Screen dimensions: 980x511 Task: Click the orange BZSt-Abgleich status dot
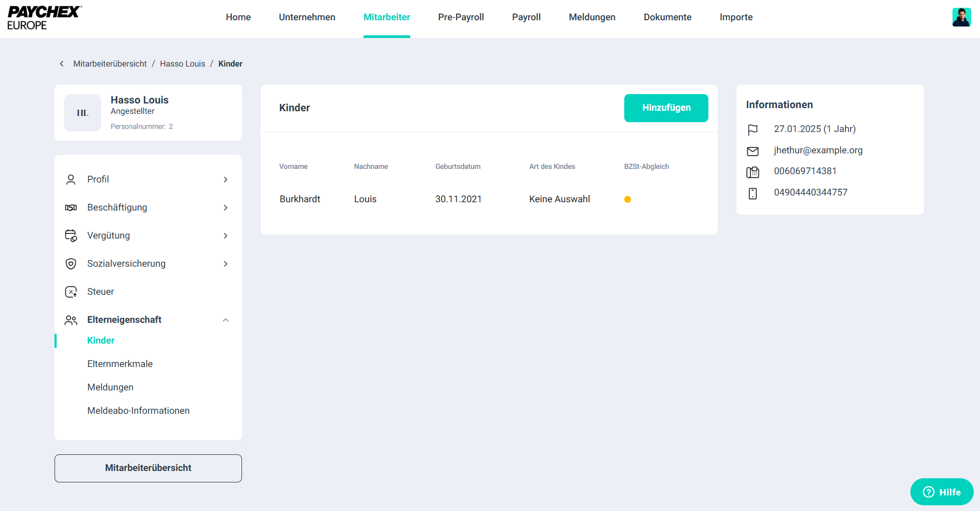pyautogui.click(x=627, y=199)
